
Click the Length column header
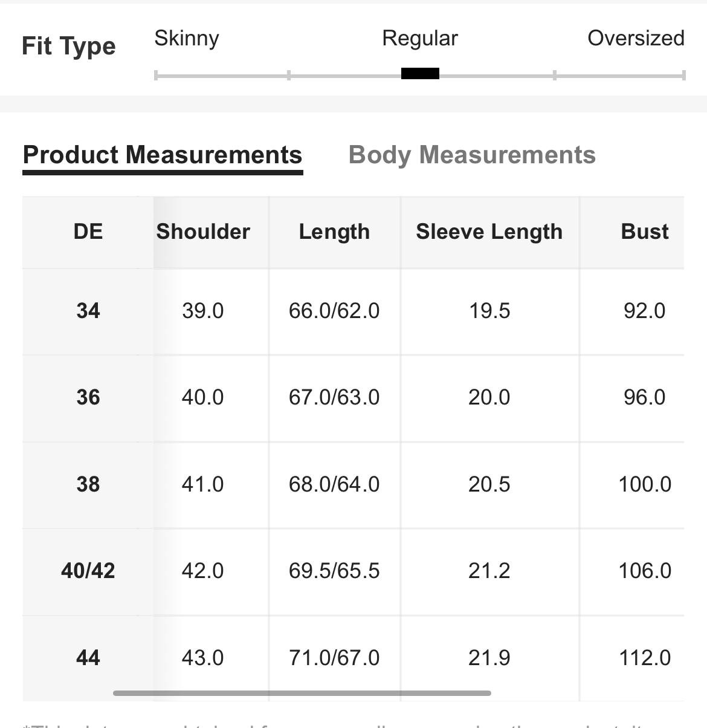pyautogui.click(x=334, y=232)
